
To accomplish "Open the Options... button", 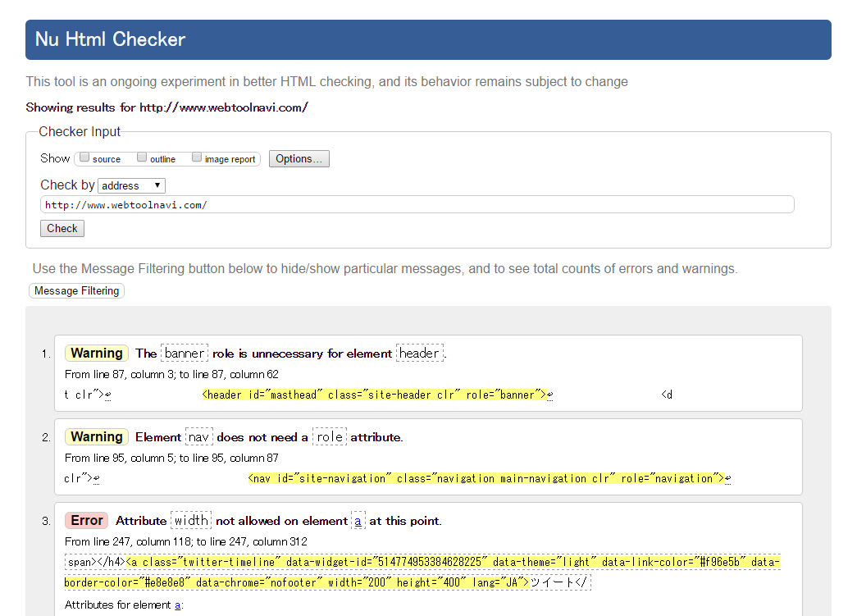I will (x=299, y=159).
